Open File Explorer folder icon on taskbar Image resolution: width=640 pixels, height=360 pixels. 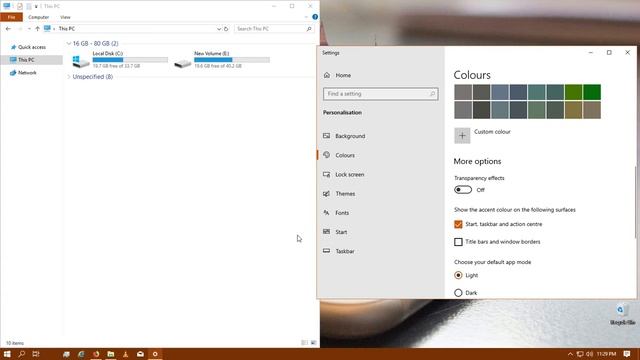111,354
